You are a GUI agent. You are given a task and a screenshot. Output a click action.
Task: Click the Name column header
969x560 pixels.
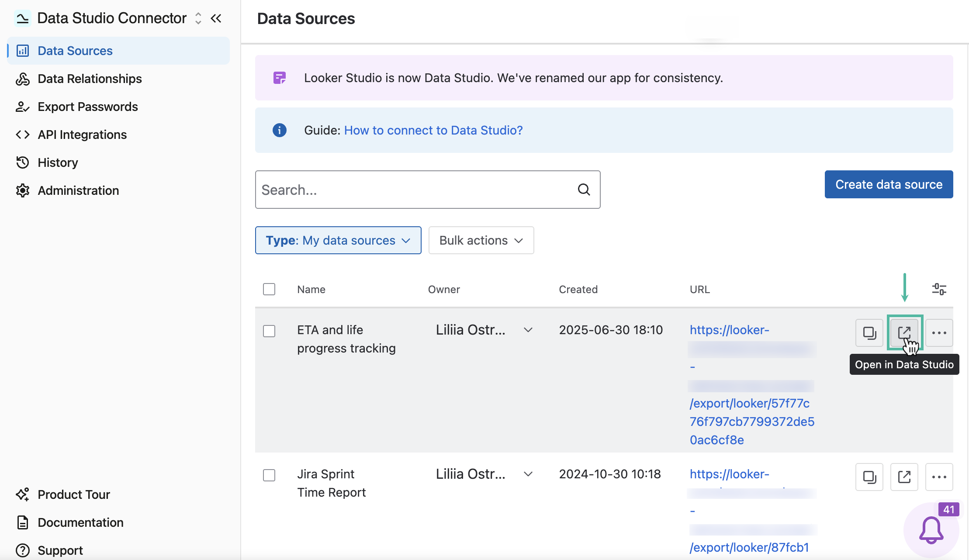click(x=311, y=289)
